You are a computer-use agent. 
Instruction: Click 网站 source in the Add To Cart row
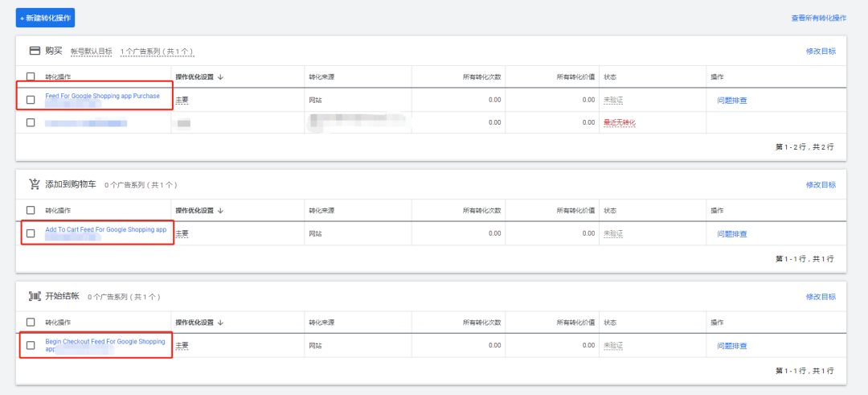point(315,234)
